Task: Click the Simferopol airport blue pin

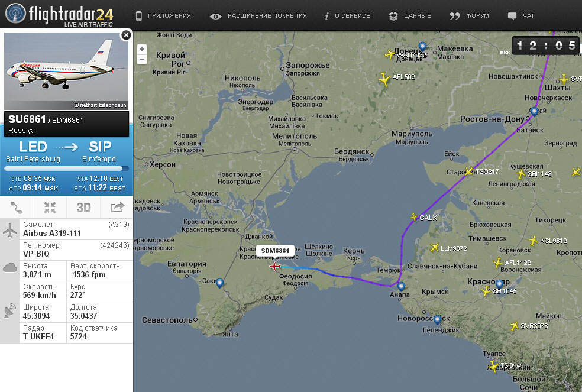Action: [x=219, y=283]
